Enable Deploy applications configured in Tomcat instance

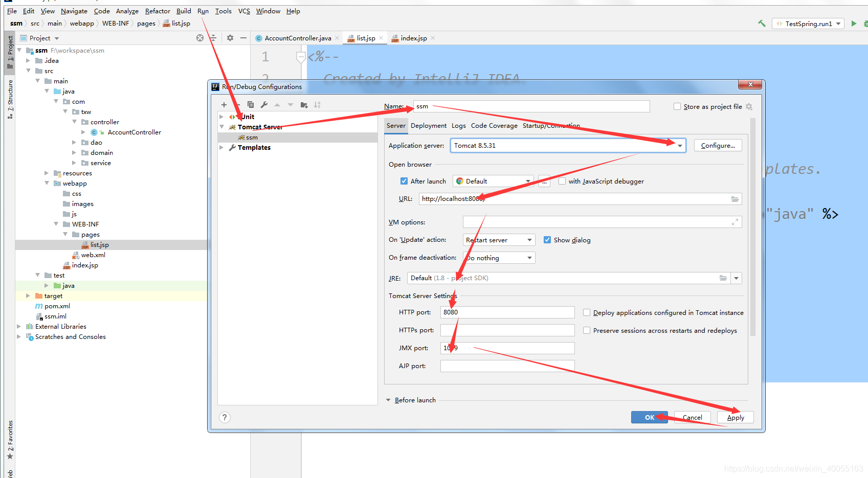pyautogui.click(x=587, y=312)
